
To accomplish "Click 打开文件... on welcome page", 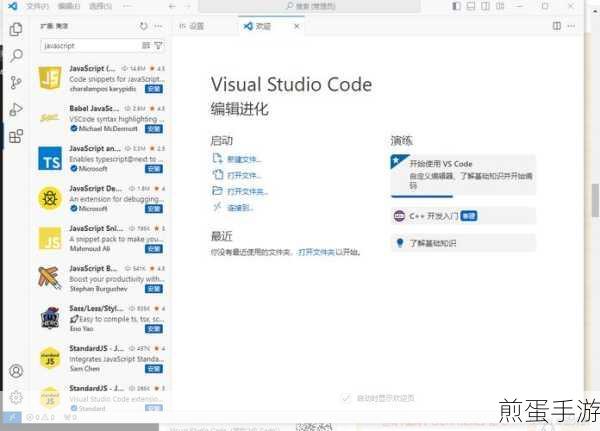I will coord(244,175).
